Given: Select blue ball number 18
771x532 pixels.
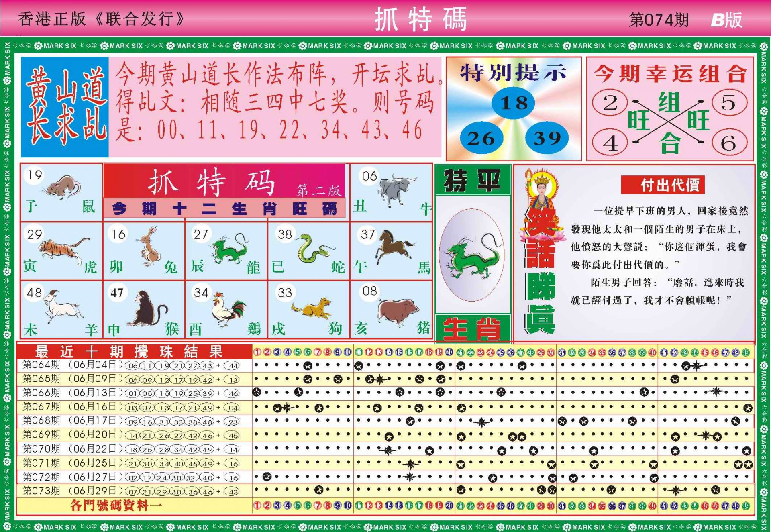Looking at the screenshot, I should click(514, 103).
